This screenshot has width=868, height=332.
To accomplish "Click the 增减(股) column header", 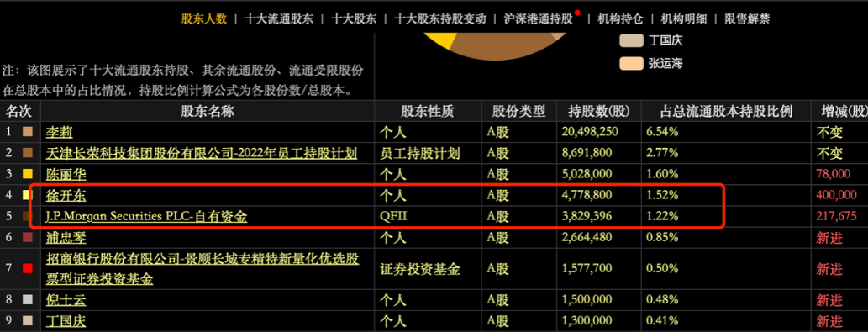I will tap(839, 111).
